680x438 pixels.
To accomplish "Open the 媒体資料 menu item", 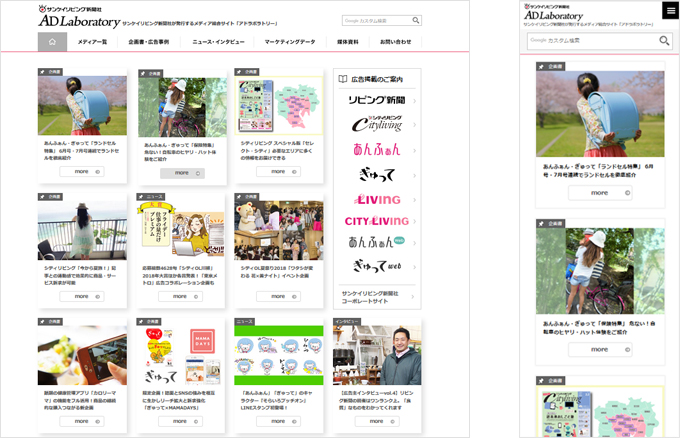I will [x=348, y=42].
